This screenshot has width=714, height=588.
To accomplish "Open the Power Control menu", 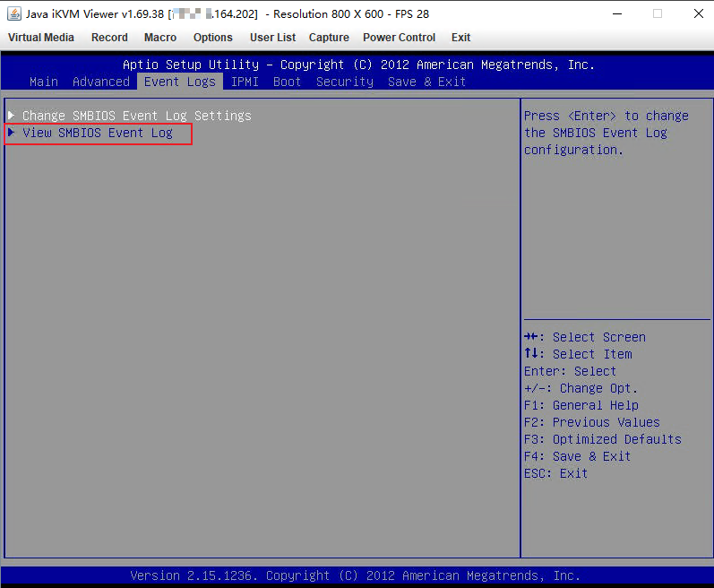I will coord(399,38).
